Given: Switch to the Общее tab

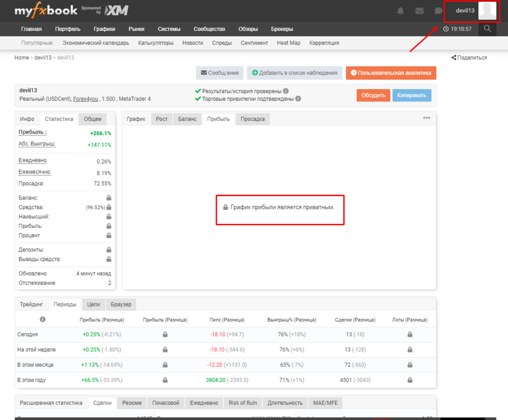Looking at the screenshot, I should click(x=92, y=119).
